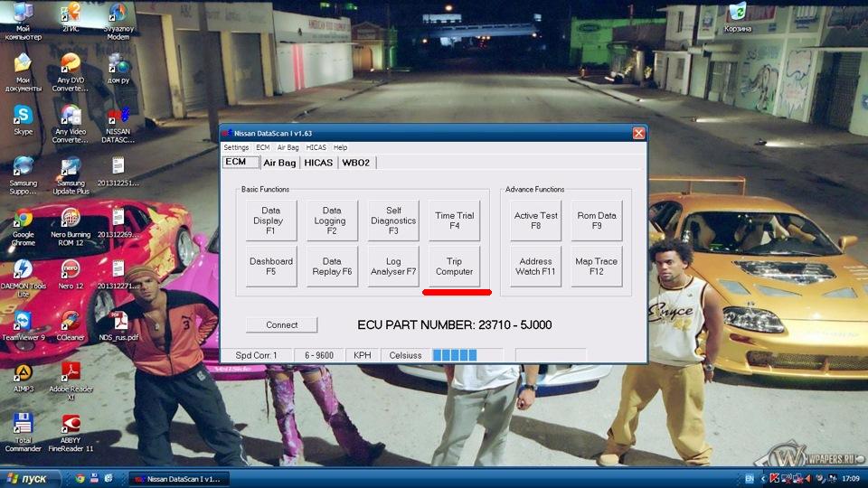Launch Chrome from the quick launch bar
The height and width of the screenshot is (488, 868).
[x=80, y=479]
